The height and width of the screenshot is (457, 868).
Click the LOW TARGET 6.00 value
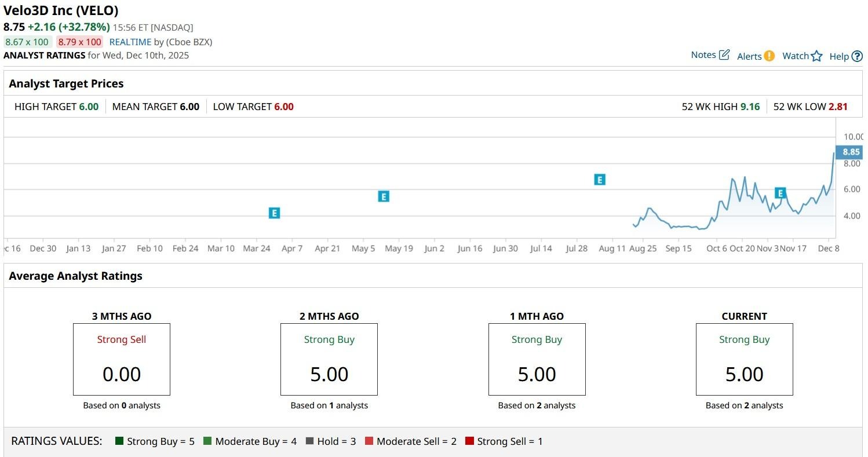tap(284, 107)
